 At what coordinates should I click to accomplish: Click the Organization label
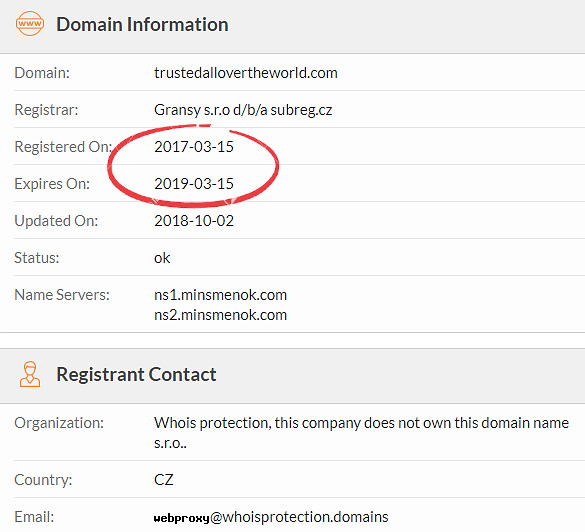click(59, 423)
